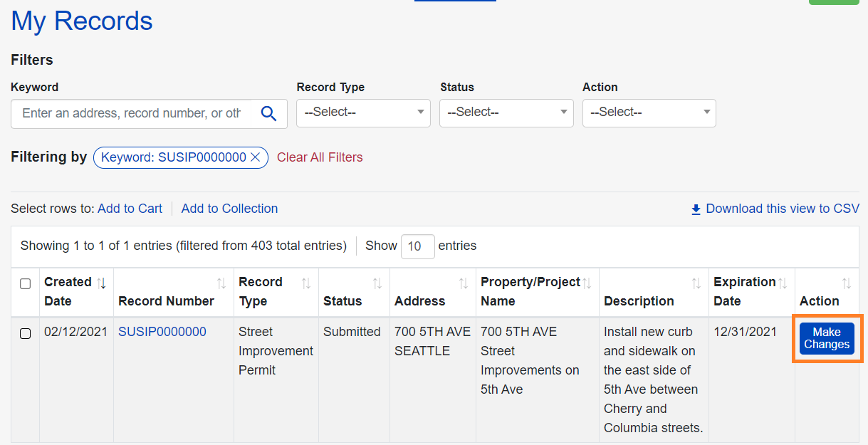Toggle the select-all rows checkbox
This screenshot has width=868, height=445.
(x=26, y=284)
